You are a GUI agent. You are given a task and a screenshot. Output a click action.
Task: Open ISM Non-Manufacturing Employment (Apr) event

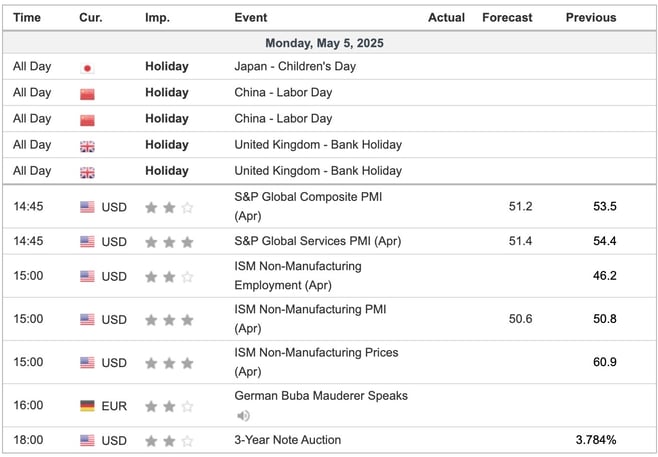298,275
